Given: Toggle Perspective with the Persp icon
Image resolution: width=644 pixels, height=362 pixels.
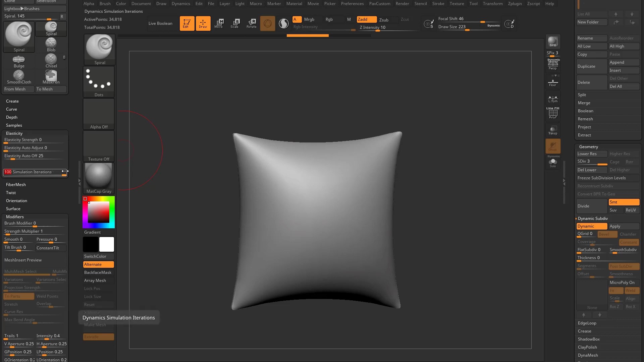Looking at the screenshot, I should pos(552,65).
